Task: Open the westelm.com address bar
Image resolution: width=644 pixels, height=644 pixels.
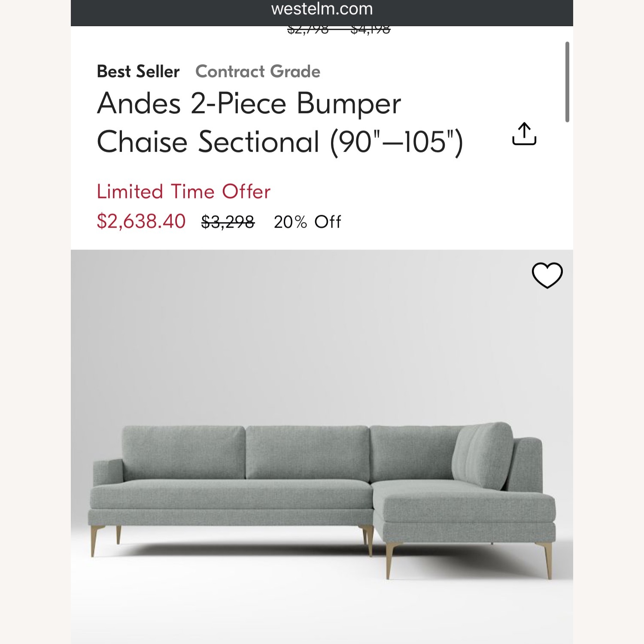Action: 322,9
